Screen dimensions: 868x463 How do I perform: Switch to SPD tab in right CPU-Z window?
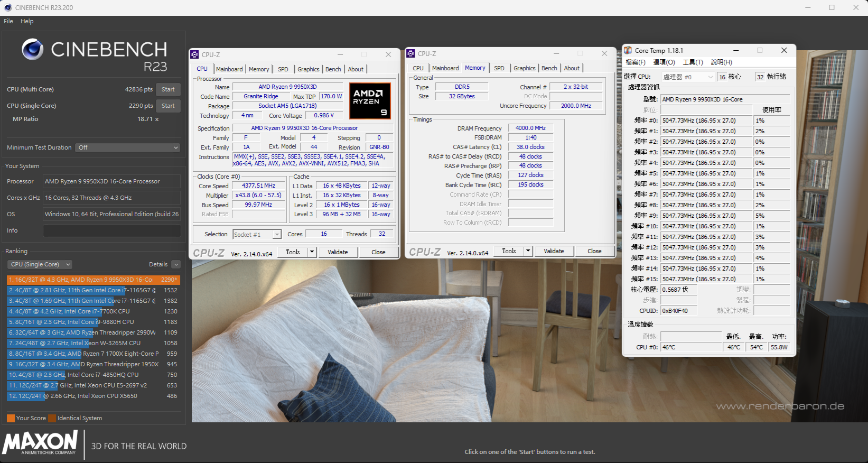coord(499,68)
